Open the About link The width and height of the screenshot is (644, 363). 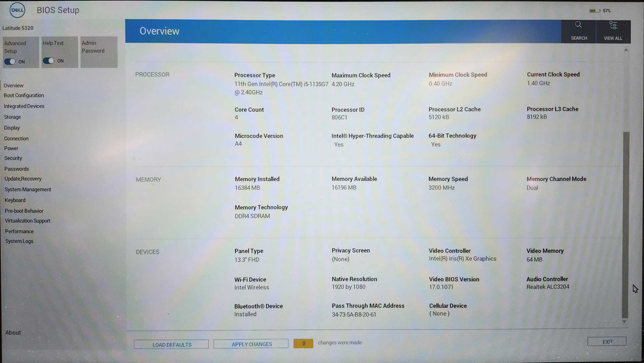coord(12,332)
